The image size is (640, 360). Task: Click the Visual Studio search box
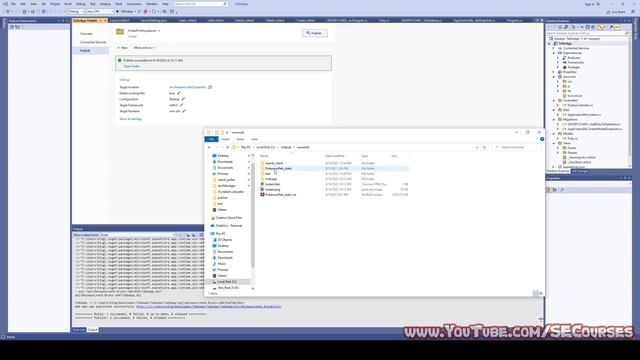coord(200,4)
